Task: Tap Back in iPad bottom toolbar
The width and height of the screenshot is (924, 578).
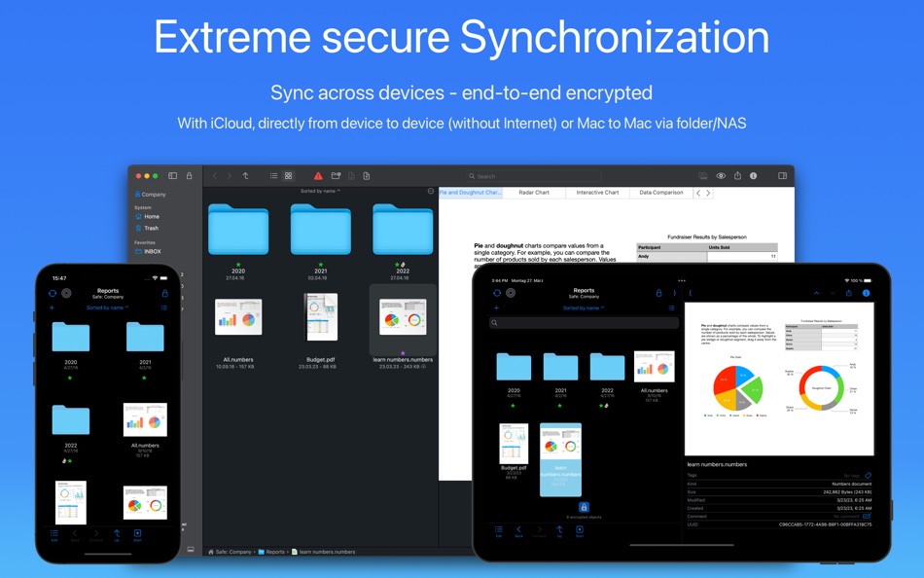Action: coord(518,531)
